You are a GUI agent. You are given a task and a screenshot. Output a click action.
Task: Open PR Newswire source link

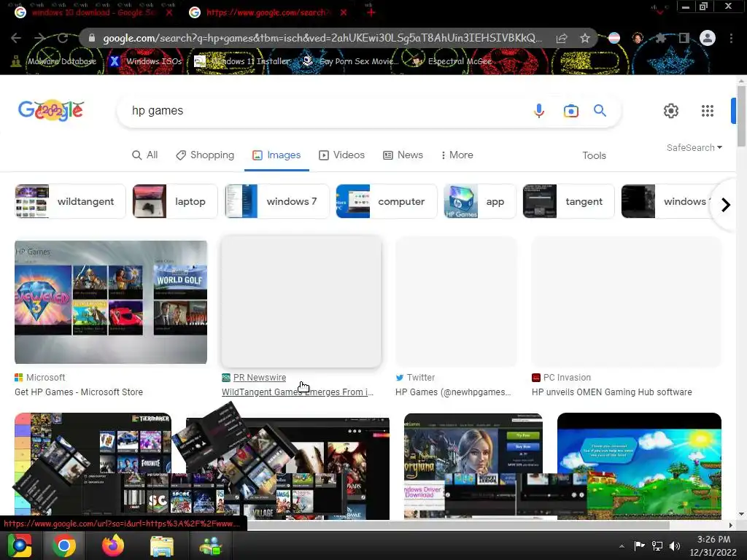[x=260, y=377]
